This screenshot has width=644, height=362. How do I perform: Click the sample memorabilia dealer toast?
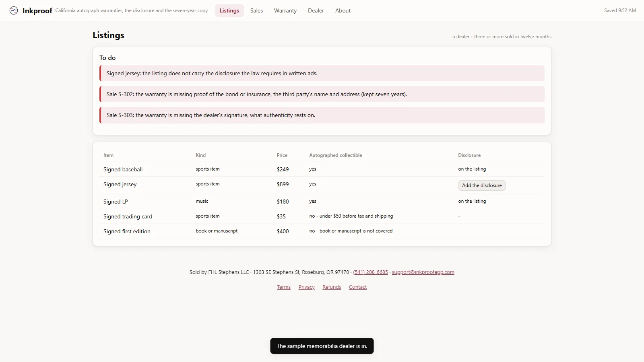[322, 346]
